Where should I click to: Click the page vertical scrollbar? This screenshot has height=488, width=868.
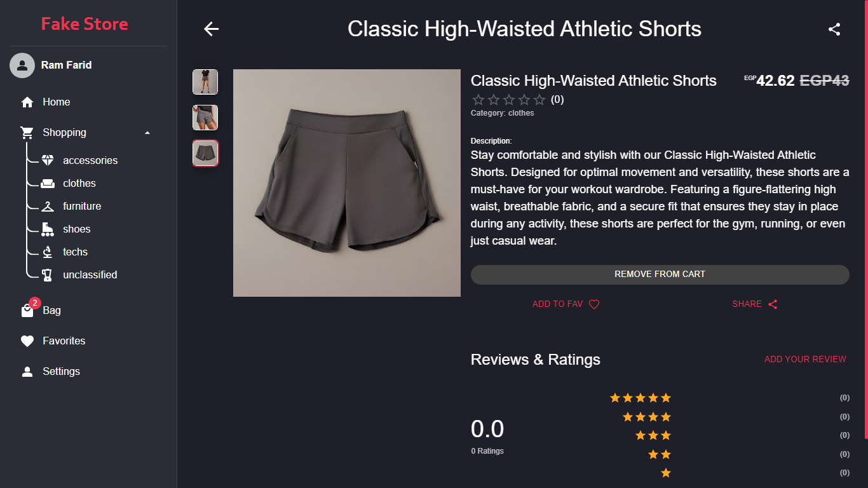(x=866, y=219)
